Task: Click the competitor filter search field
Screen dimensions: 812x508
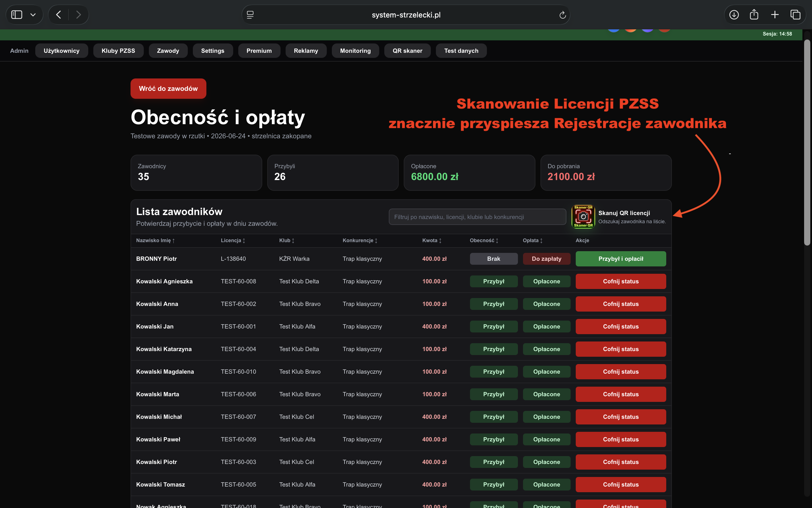Action: pos(477,217)
